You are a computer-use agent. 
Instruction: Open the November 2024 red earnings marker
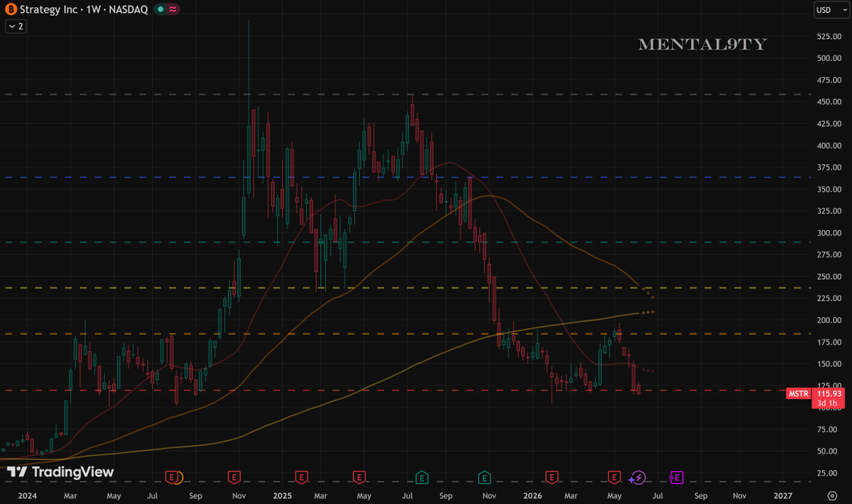point(234,476)
